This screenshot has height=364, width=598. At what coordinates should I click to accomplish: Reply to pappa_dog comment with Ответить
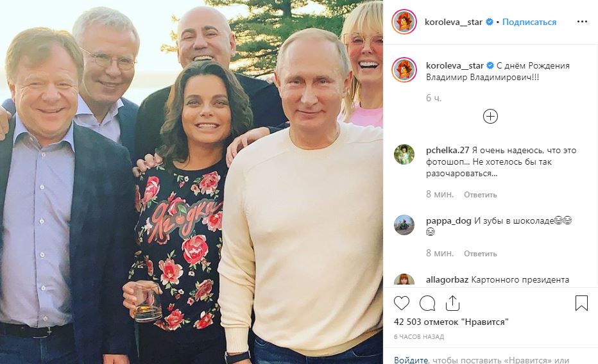[480, 254]
